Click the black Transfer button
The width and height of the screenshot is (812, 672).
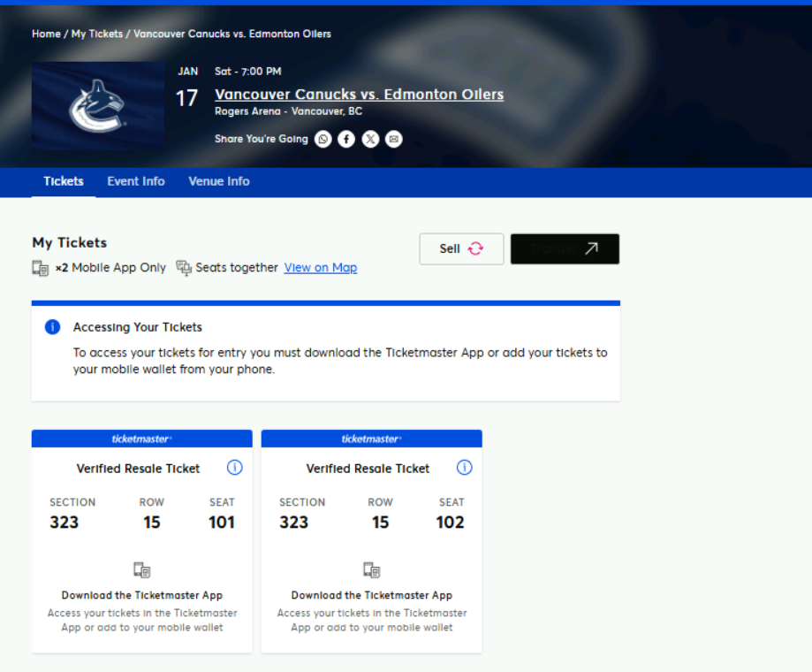565,248
